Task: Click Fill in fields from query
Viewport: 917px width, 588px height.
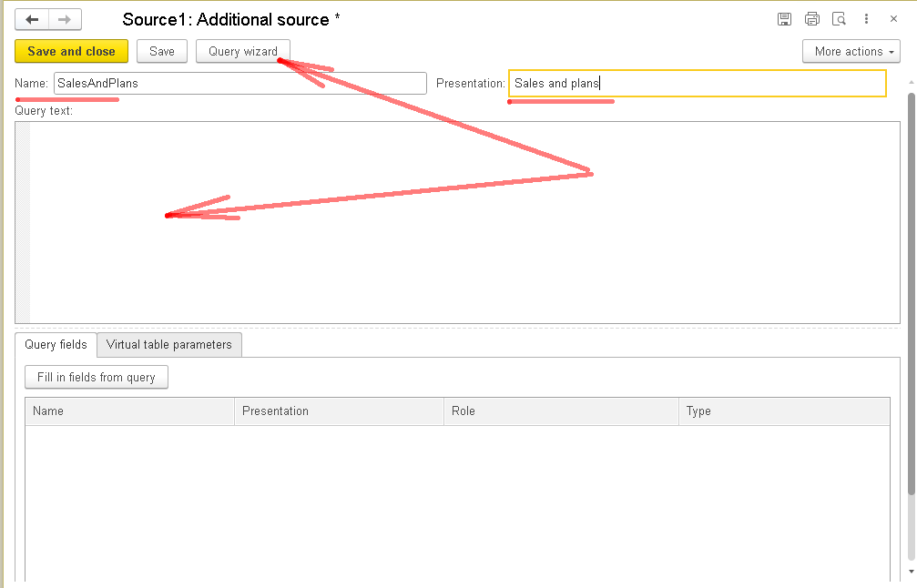Action: click(x=97, y=378)
